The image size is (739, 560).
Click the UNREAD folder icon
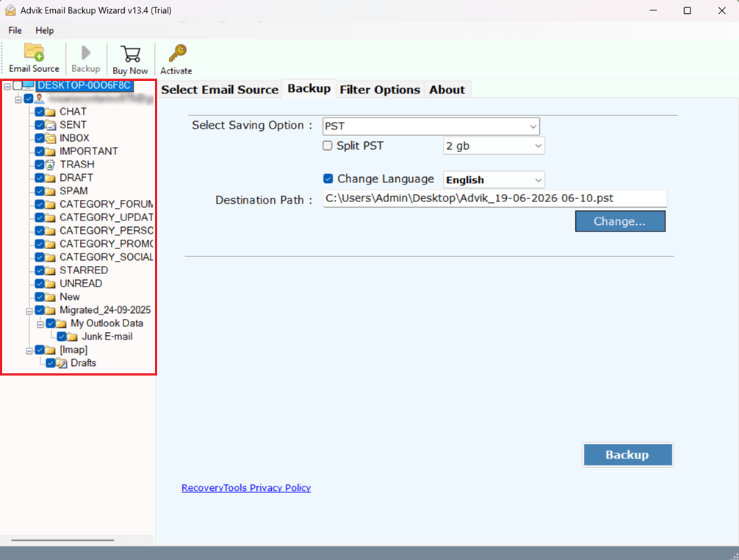[x=51, y=284]
